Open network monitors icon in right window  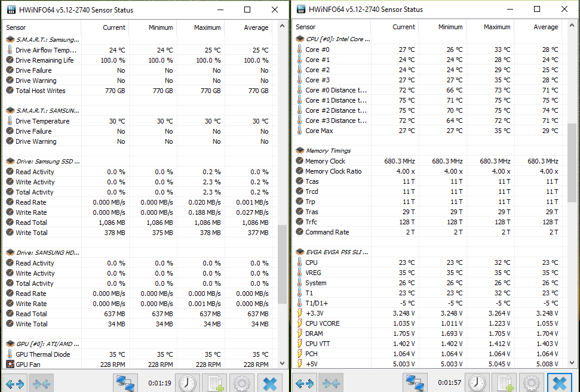click(415, 384)
